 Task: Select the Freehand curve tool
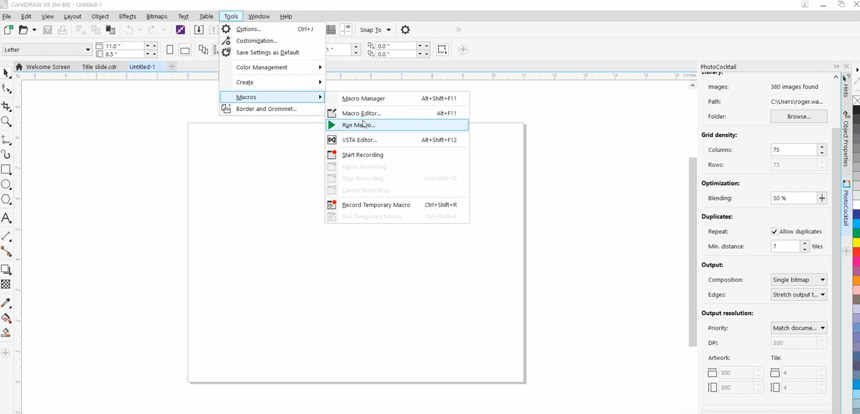point(6,139)
